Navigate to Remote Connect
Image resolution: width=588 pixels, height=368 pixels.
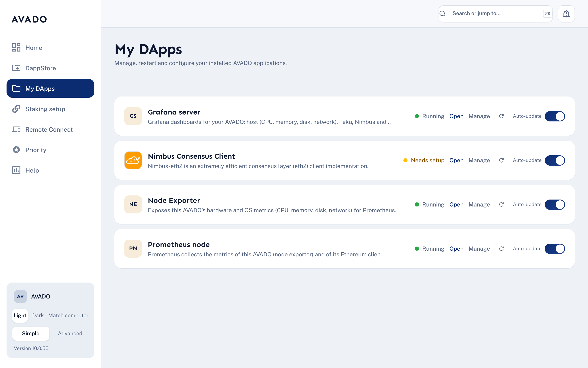(x=50, y=129)
